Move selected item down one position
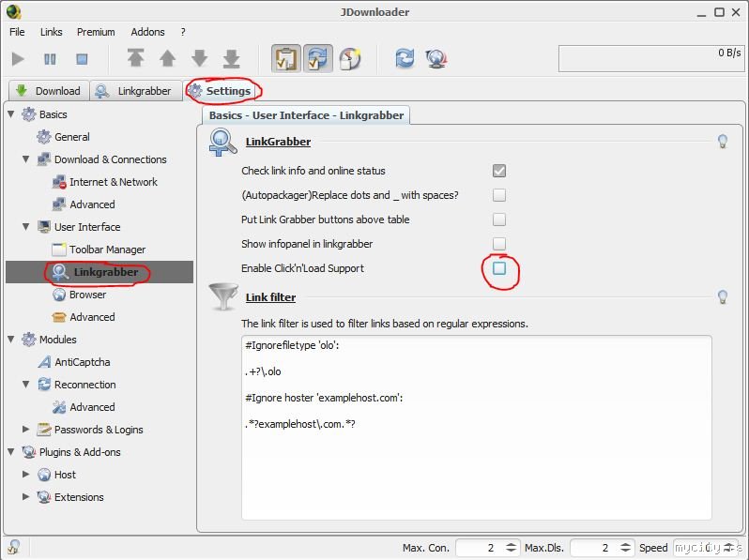 199,58
